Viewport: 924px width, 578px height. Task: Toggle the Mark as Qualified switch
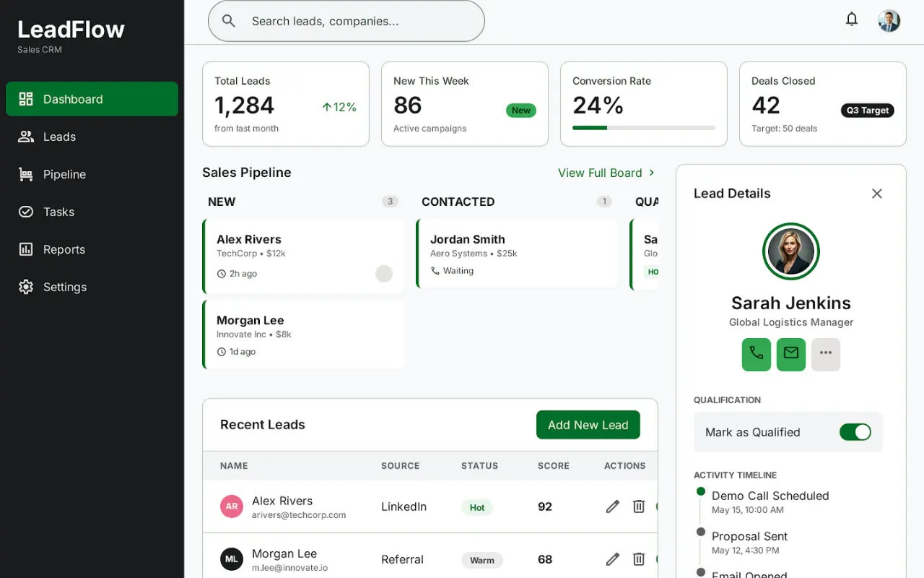tap(855, 432)
